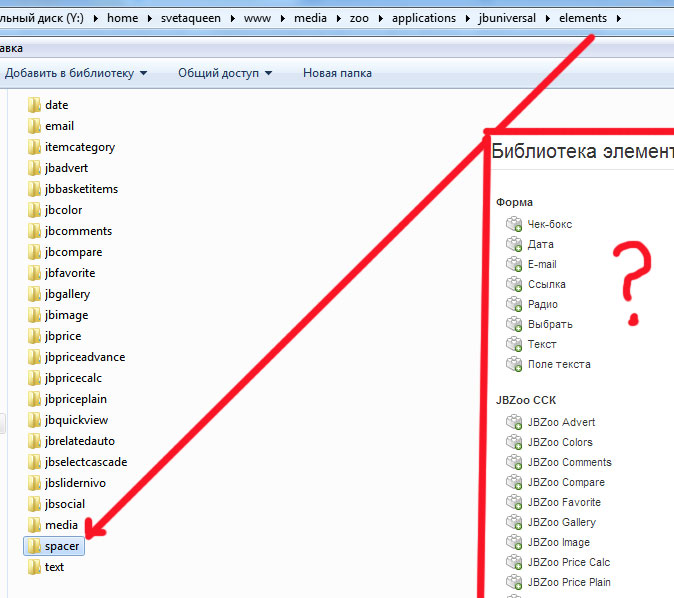Expand arrow after applications in address bar
The height and width of the screenshot is (598, 674).
468,18
